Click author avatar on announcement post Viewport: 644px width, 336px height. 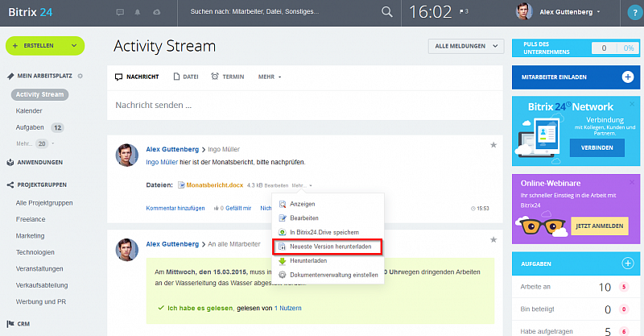[x=127, y=250]
